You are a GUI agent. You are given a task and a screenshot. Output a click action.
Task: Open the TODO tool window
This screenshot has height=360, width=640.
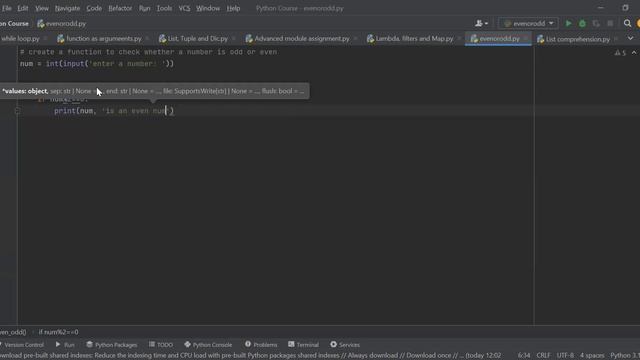click(161, 345)
